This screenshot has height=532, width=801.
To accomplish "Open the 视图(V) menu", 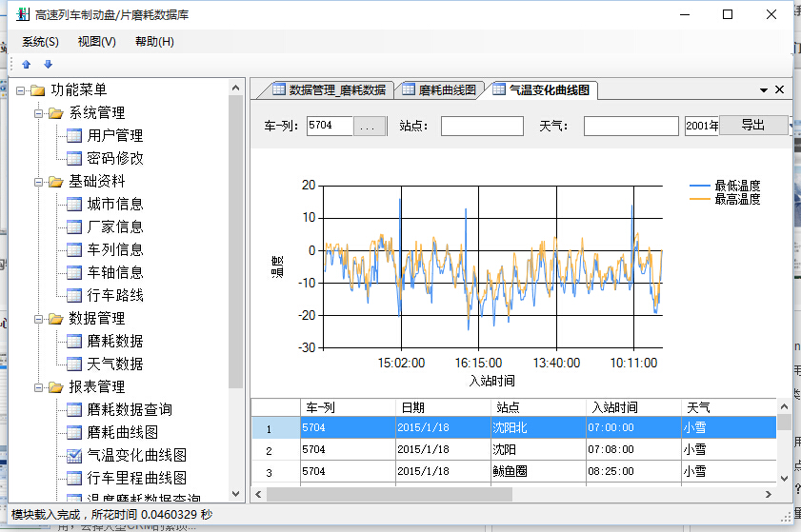I will click(x=96, y=42).
